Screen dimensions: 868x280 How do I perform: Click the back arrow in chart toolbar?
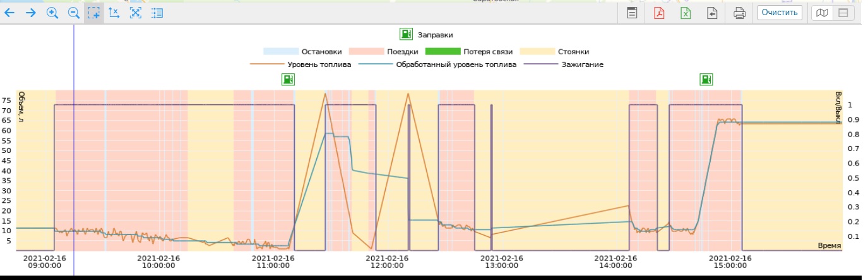[x=10, y=13]
